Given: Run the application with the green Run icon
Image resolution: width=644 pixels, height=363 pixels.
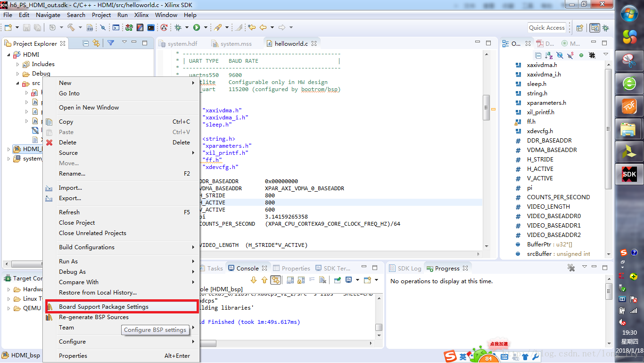Looking at the screenshot, I should click(x=197, y=27).
